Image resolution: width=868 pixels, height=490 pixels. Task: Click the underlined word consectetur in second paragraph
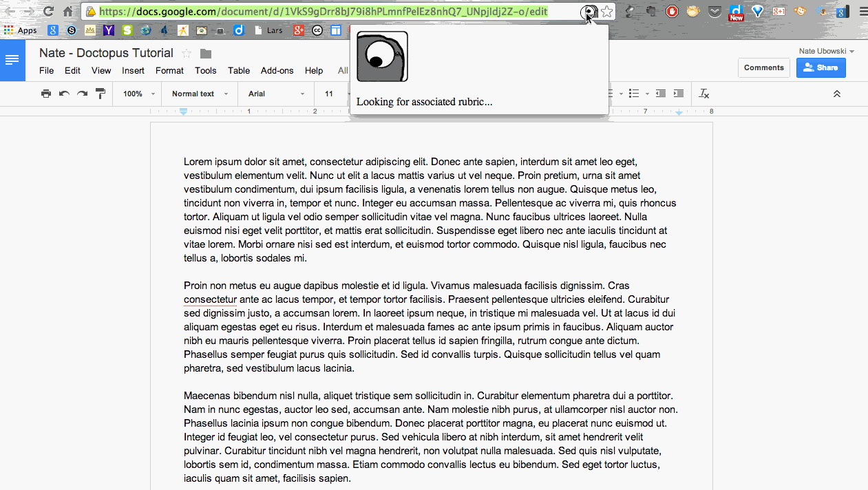click(x=210, y=299)
